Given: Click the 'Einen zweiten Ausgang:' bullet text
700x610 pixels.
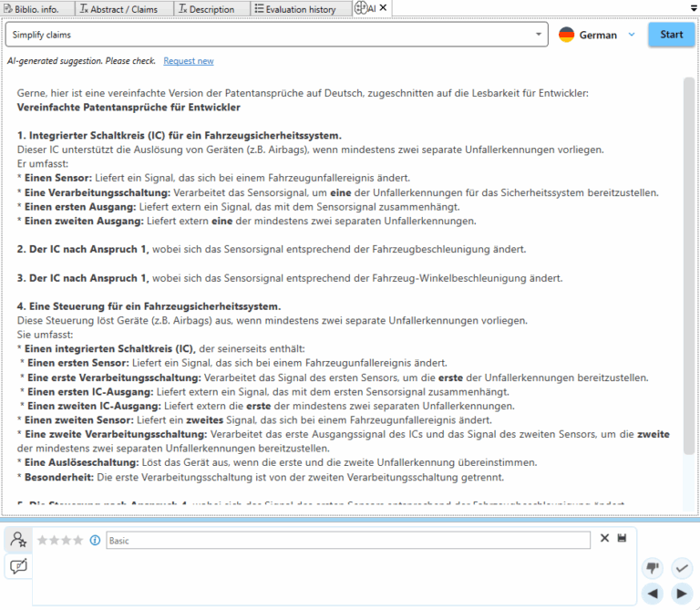Looking at the screenshot, I should click(84, 221).
